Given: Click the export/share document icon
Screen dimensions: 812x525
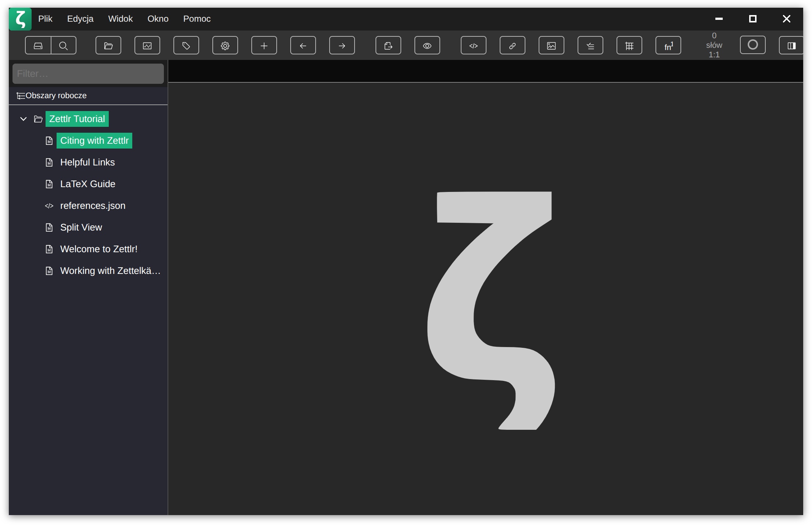Looking at the screenshot, I should [388, 46].
